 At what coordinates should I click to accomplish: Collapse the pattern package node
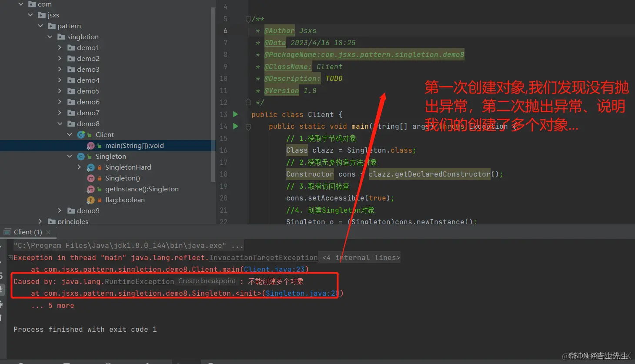(x=40, y=26)
